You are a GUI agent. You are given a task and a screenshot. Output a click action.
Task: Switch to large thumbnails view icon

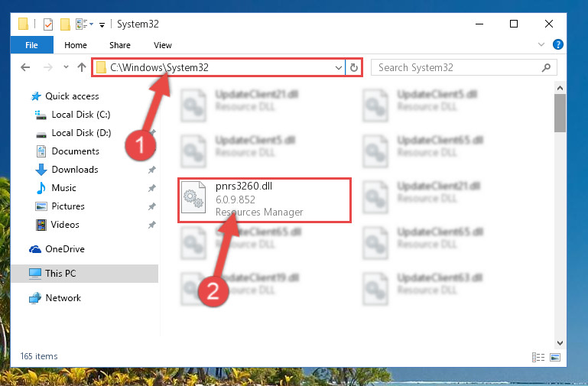click(x=555, y=357)
